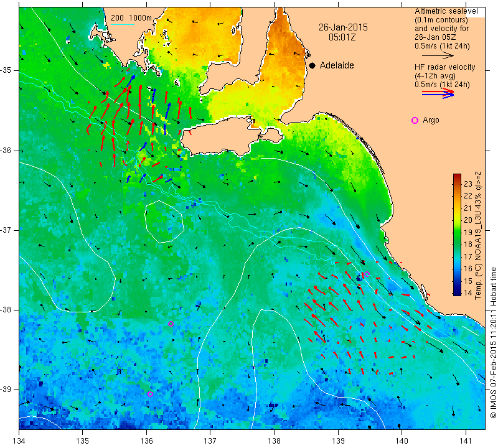
Task: Click the dark red top of colorbar
Action: coord(457,175)
